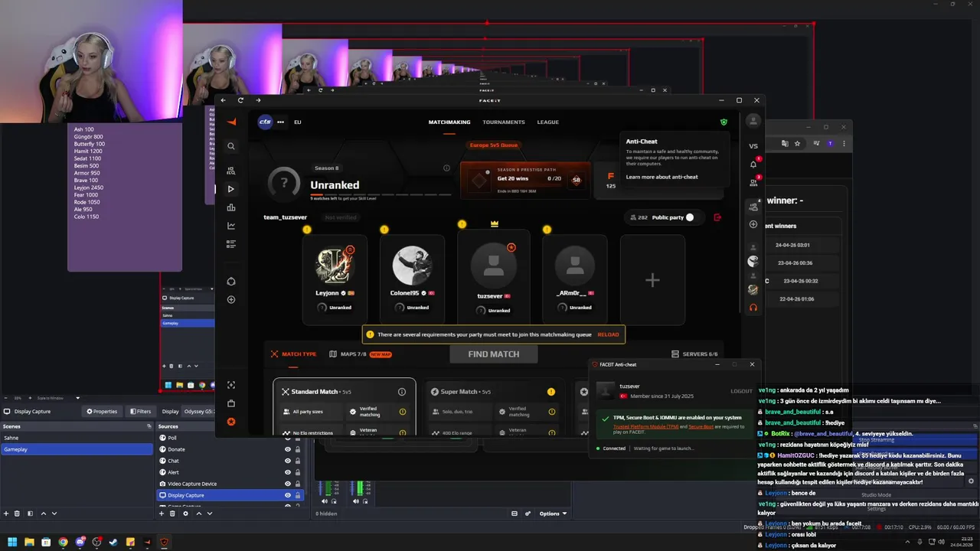Reload the FACEIT page with refresh arrow
The height and width of the screenshot is (551, 980).
pos(240,100)
